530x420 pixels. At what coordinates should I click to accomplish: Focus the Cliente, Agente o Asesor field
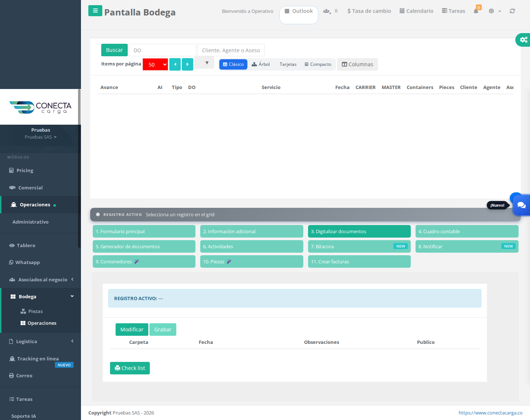pos(231,50)
